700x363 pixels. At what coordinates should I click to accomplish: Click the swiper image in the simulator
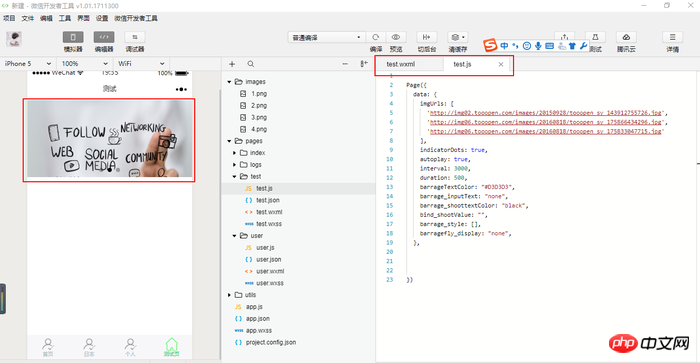coord(109,139)
